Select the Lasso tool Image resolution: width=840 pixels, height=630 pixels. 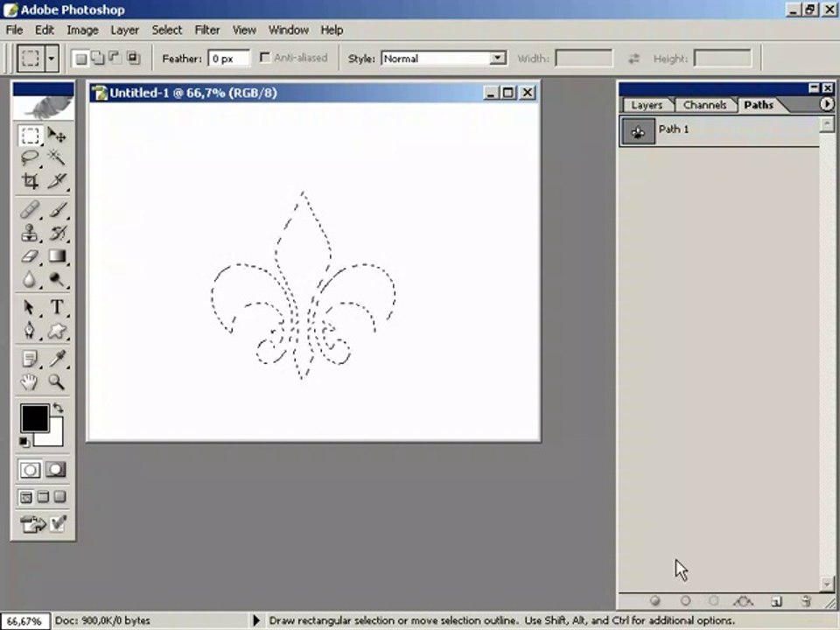(30, 157)
